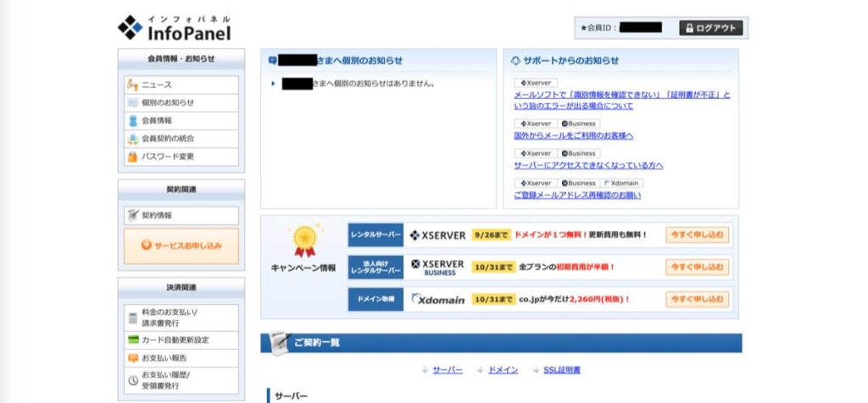Image resolution: width=868 pixels, height=403 pixels.
Task: Click the パスワード変更 lock icon
Action: pos(133,157)
